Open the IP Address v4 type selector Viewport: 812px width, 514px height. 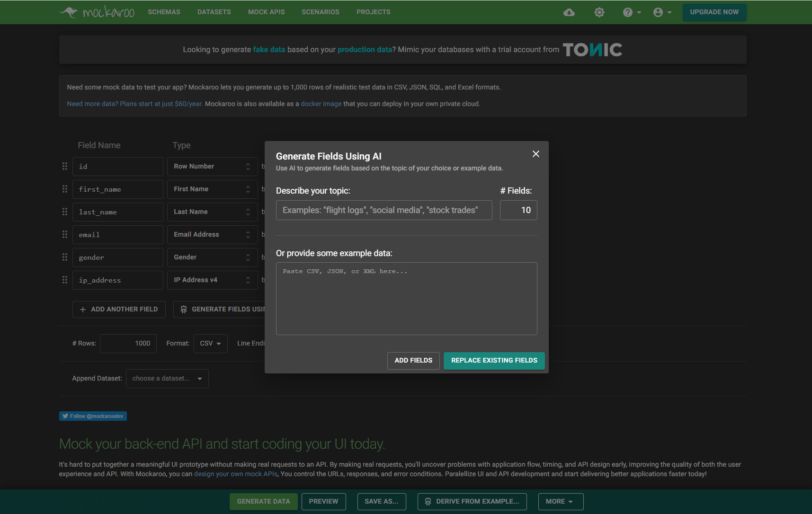tap(212, 280)
